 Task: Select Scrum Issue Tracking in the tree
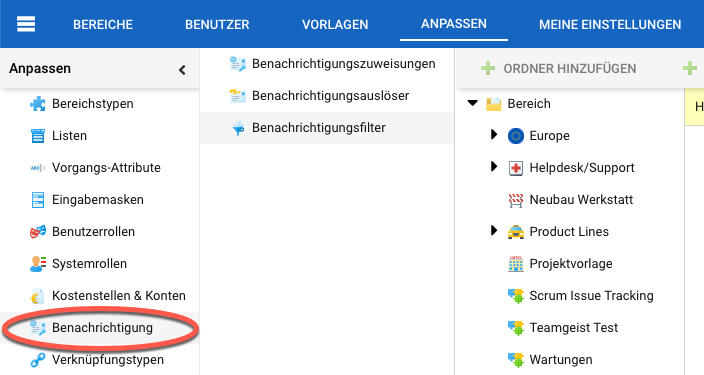click(591, 296)
